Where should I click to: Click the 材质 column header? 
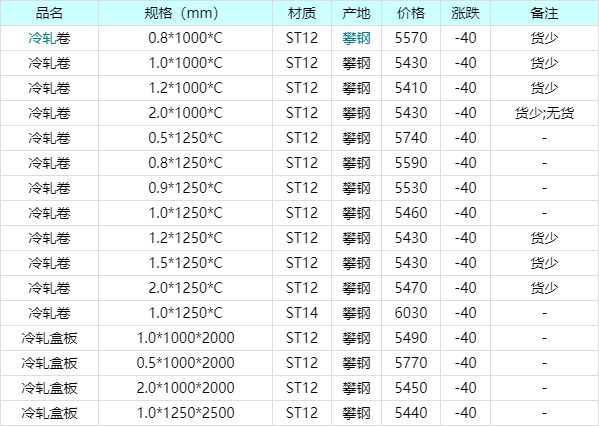[302, 13]
